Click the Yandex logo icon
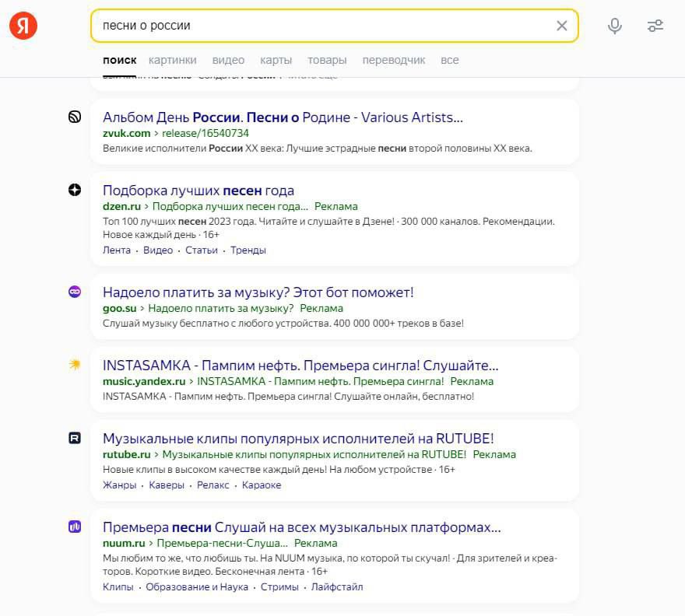This screenshot has height=616, width=685. (x=23, y=26)
